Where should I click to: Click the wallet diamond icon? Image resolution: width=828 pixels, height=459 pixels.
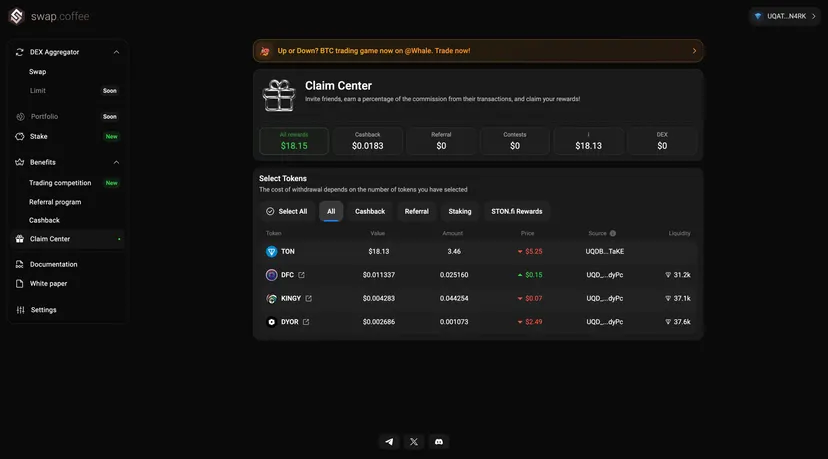[758, 16]
